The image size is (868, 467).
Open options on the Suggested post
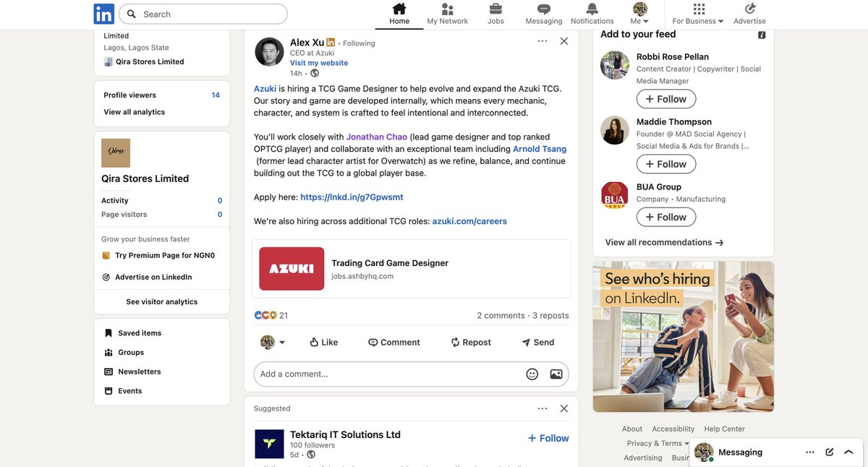[x=542, y=408]
